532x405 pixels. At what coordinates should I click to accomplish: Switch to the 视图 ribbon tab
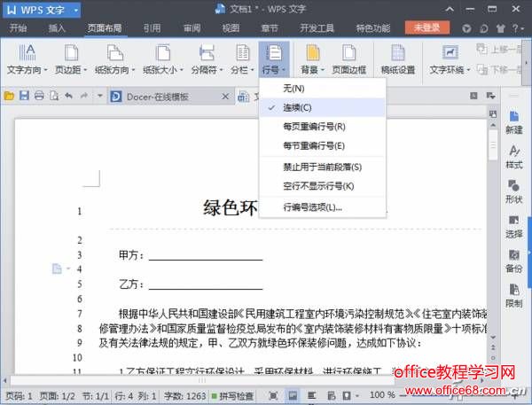click(231, 27)
